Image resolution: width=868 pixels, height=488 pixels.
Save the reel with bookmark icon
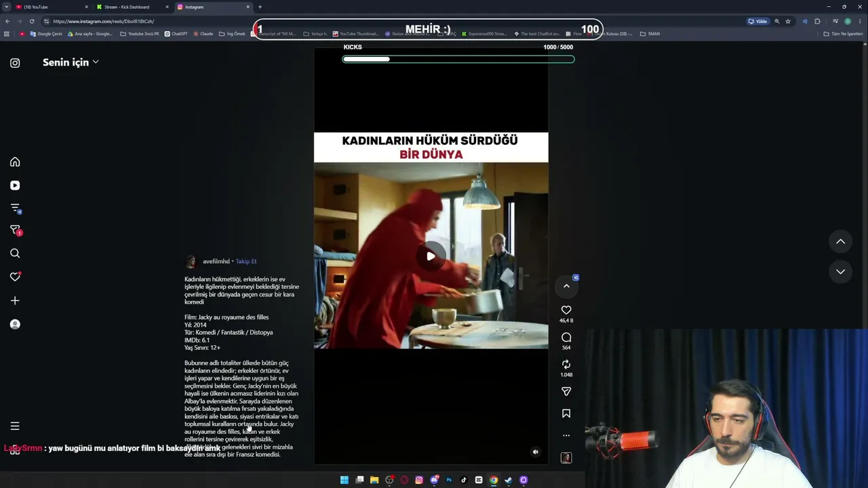tap(566, 413)
